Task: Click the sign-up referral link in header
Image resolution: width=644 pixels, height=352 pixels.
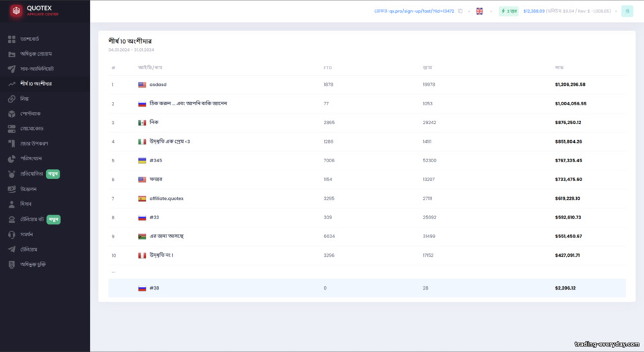Action: click(x=414, y=11)
